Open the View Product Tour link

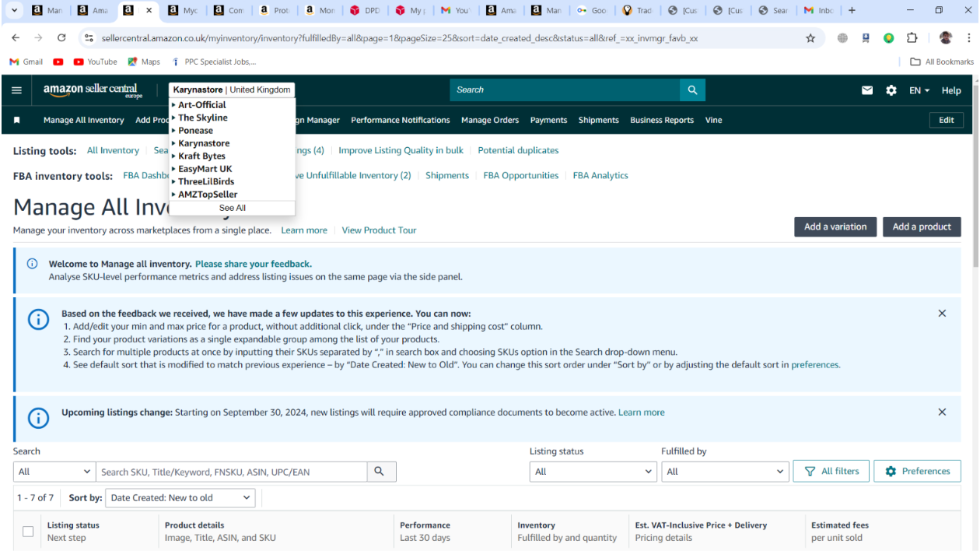coord(379,230)
